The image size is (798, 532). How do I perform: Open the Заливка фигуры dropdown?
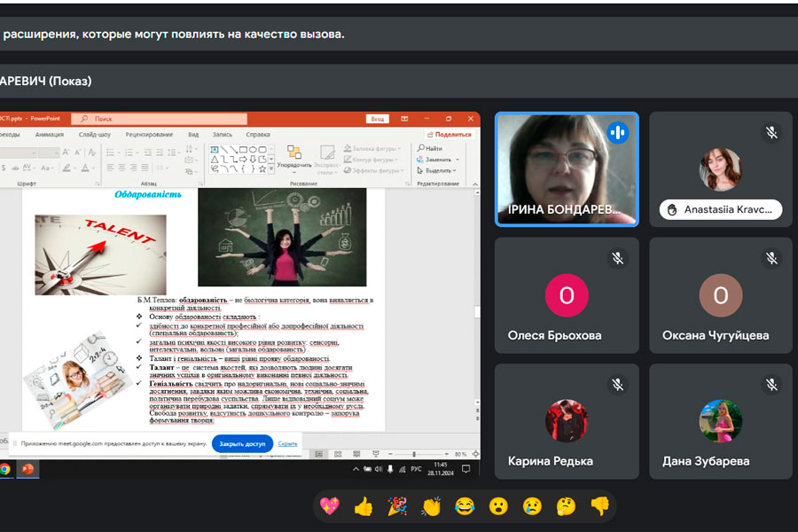click(x=372, y=149)
